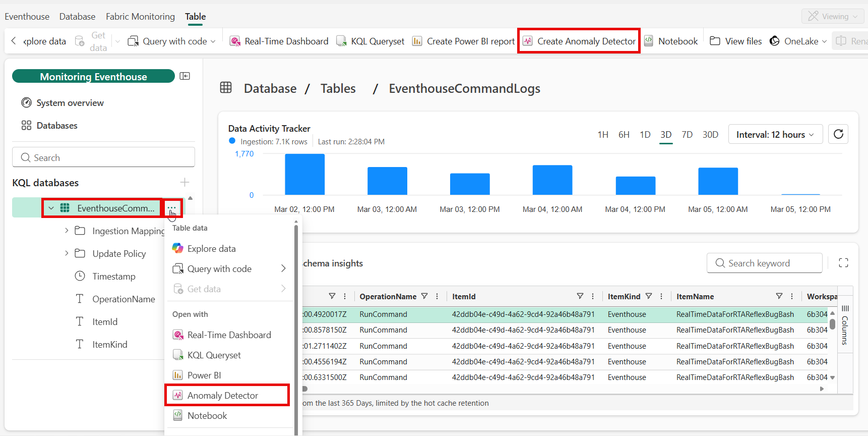Click Get data in the toolbar
The height and width of the screenshot is (436, 868).
[x=91, y=41]
